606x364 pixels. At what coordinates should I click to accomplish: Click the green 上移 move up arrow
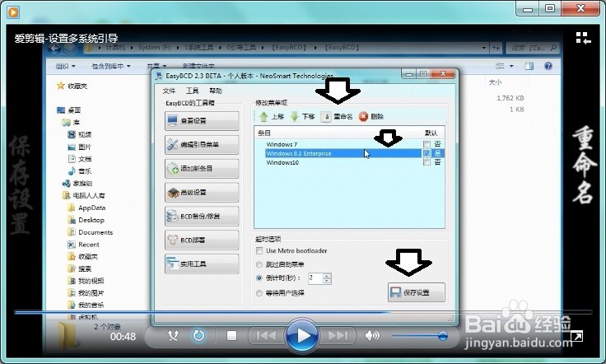(272, 116)
